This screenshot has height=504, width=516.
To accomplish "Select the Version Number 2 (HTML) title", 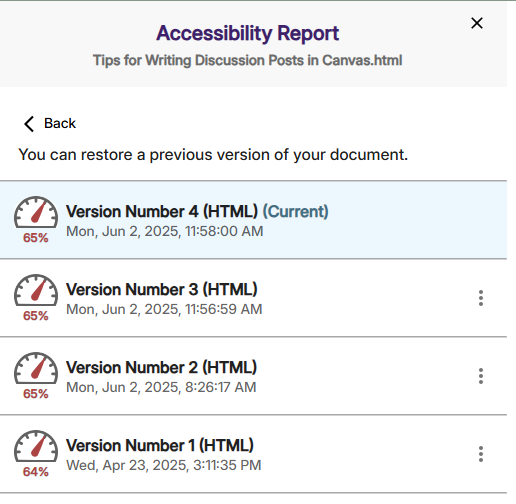I will tap(161, 367).
